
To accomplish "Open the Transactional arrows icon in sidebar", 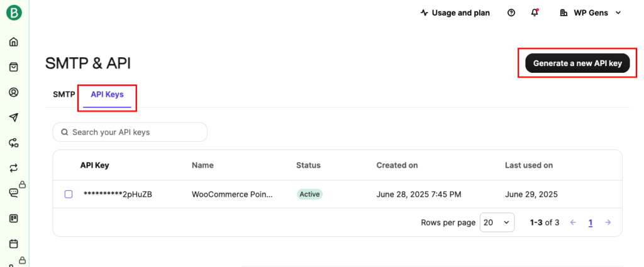I will point(14,168).
